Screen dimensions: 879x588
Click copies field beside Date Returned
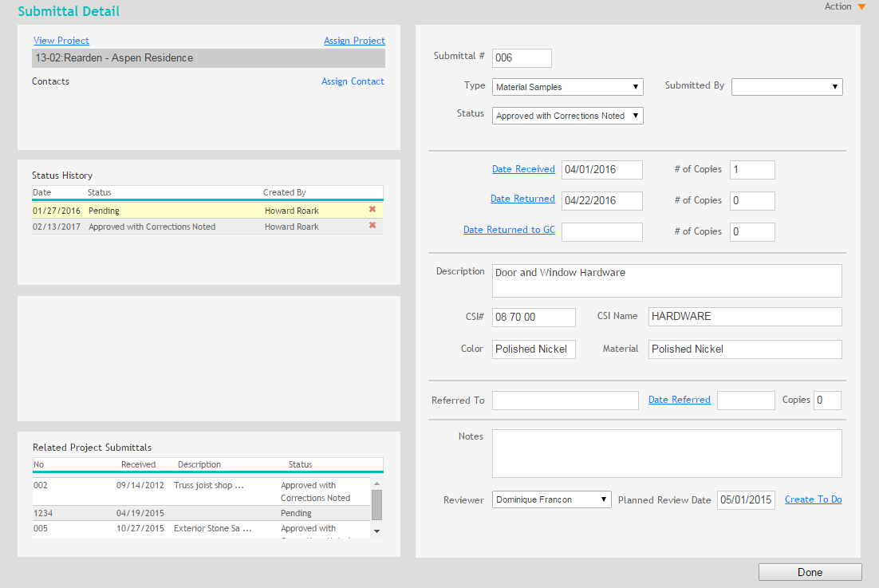[752, 201]
